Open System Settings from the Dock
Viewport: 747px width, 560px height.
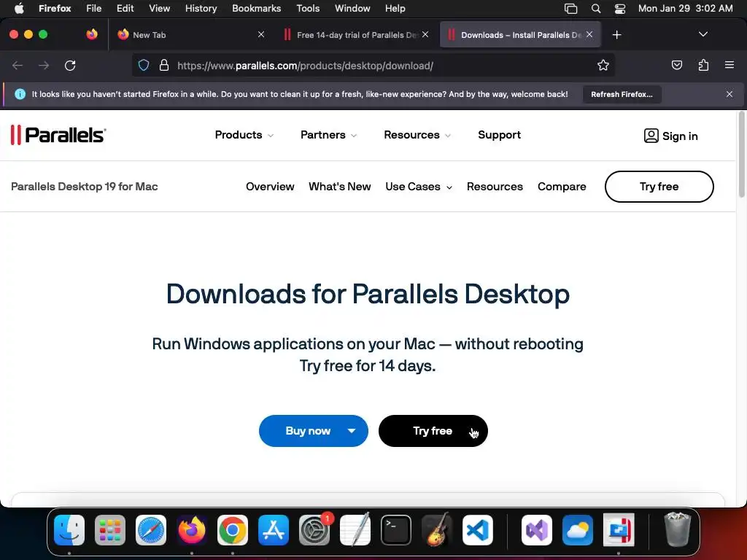click(314, 529)
